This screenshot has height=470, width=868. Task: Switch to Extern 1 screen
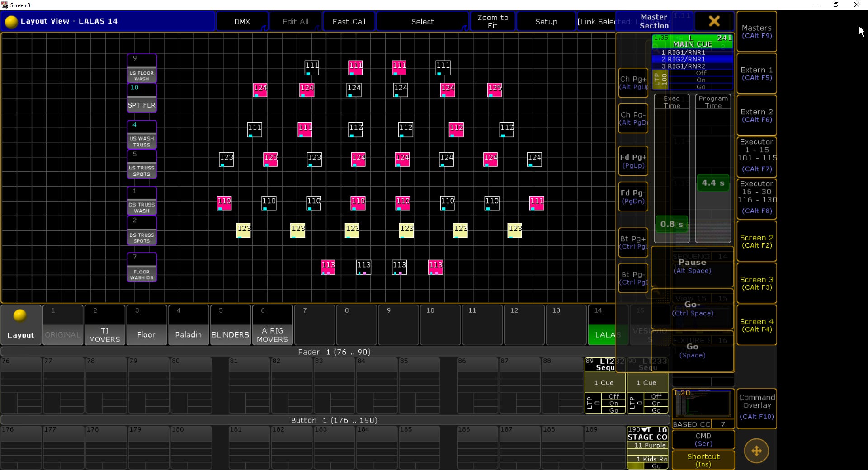(x=757, y=74)
